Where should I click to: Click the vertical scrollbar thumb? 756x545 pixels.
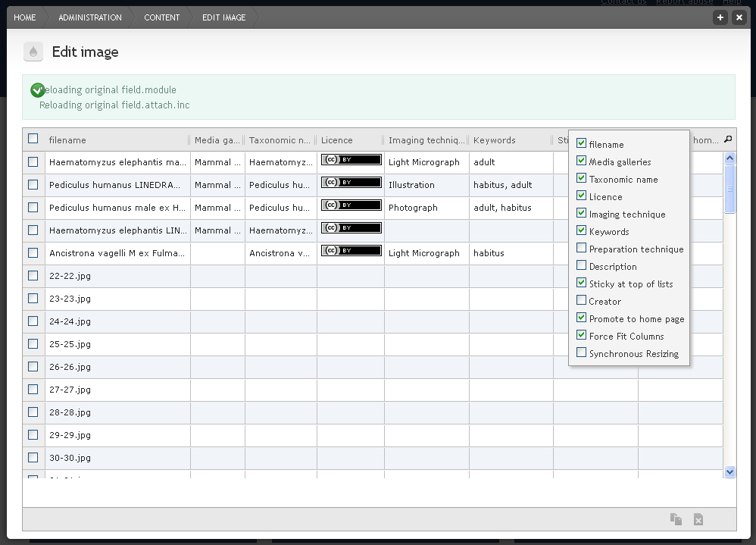[730, 189]
